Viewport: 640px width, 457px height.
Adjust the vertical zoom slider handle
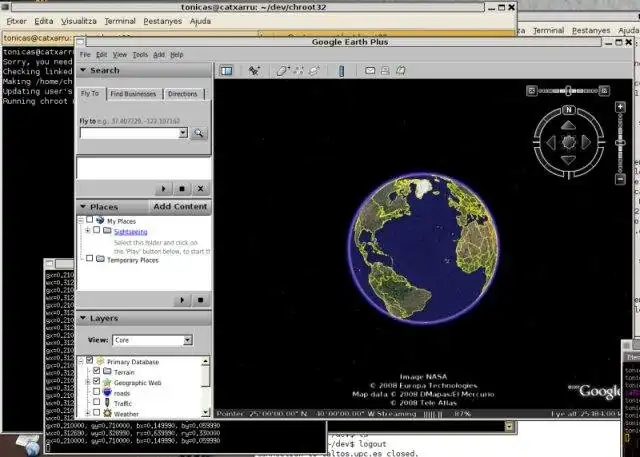[x=620, y=143]
